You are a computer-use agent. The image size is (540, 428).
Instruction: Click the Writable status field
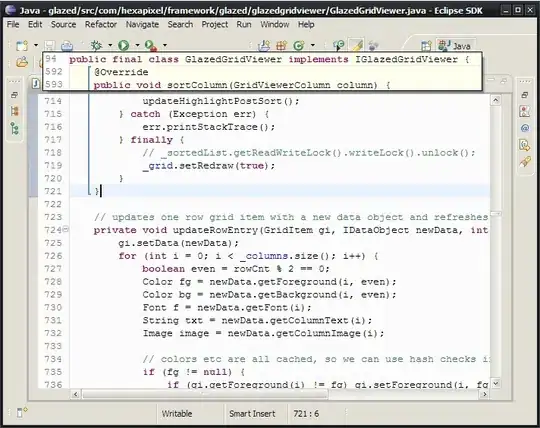click(177, 414)
